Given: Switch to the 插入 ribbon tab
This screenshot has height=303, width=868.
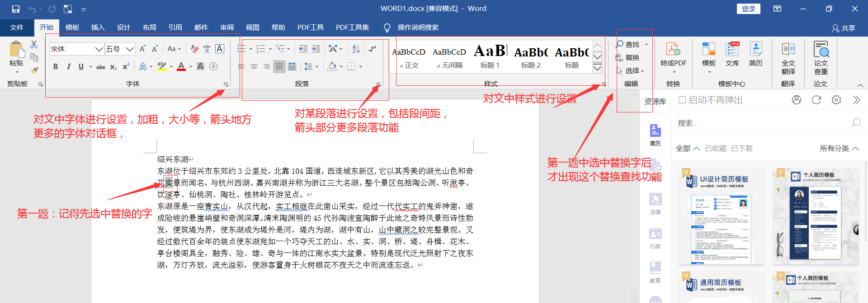Looking at the screenshot, I should (x=98, y=28).
